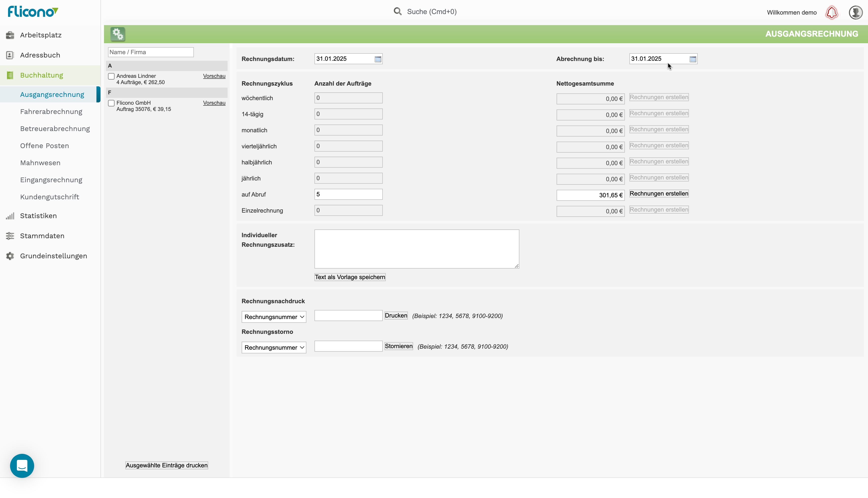The image size is (868, 498).
Task: Click the search magnifier icon
Action: click(397, 12)
